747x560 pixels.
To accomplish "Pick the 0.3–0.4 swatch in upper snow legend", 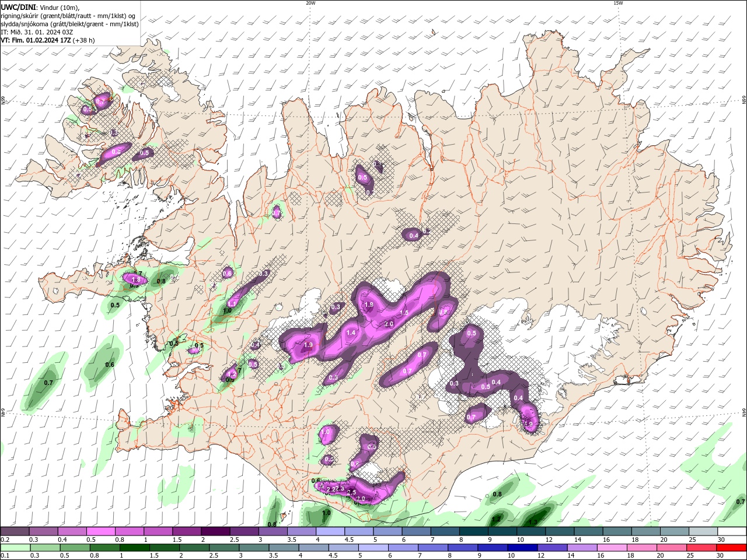I will click(43, 531).
